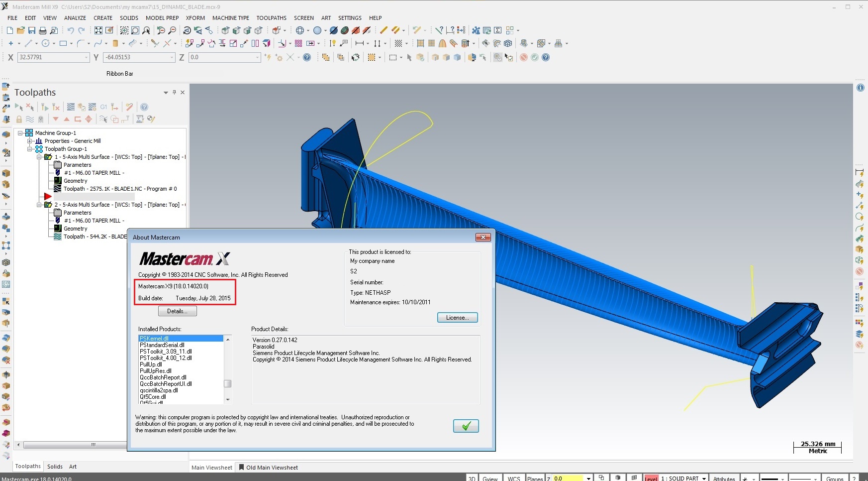868x481 pixels.
Task: Regenerate all selected operations icon
Action: coord(45,107)
